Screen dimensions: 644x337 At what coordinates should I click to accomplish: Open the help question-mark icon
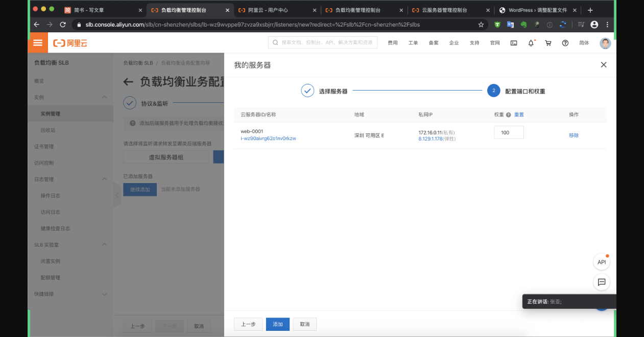(x=565, y=43)
